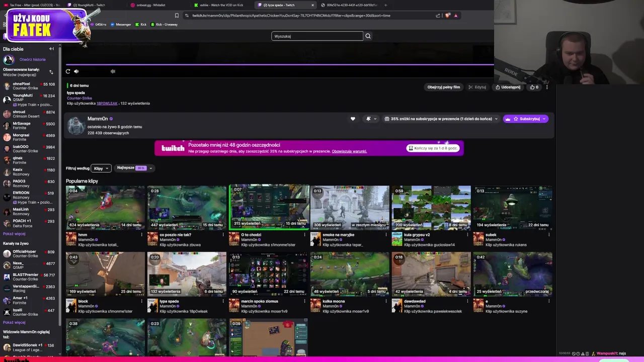Viewport: 644px width, 362px height.
Task: Open options for the 'hmm' clip
Action: click(x=141, y=235)
